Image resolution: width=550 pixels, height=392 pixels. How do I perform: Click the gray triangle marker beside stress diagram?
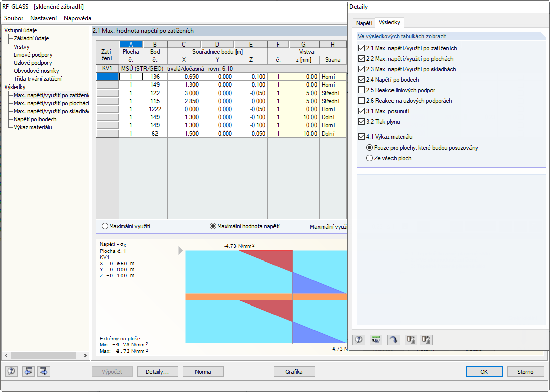coord(181,250)
